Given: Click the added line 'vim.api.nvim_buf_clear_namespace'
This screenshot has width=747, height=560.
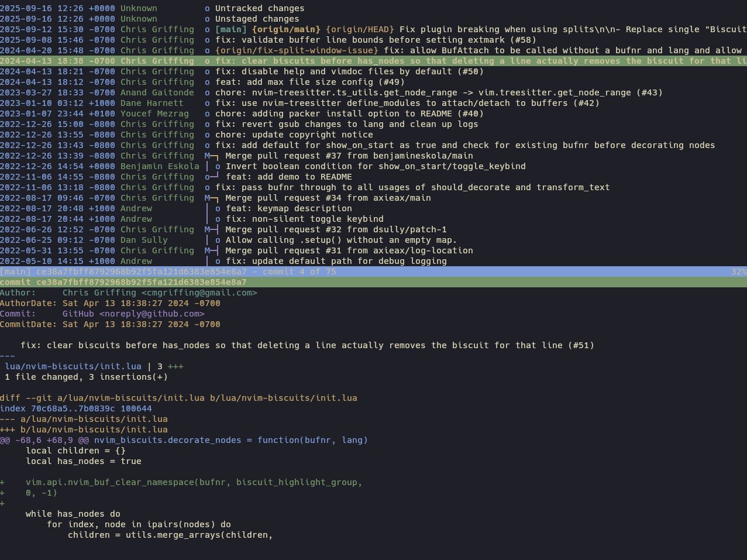Looking at the screenshot, I should click(193, 483).
